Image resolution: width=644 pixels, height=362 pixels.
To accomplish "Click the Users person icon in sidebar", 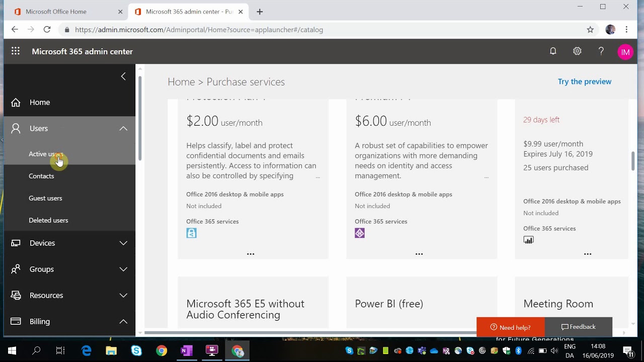I will click(16, 129).
